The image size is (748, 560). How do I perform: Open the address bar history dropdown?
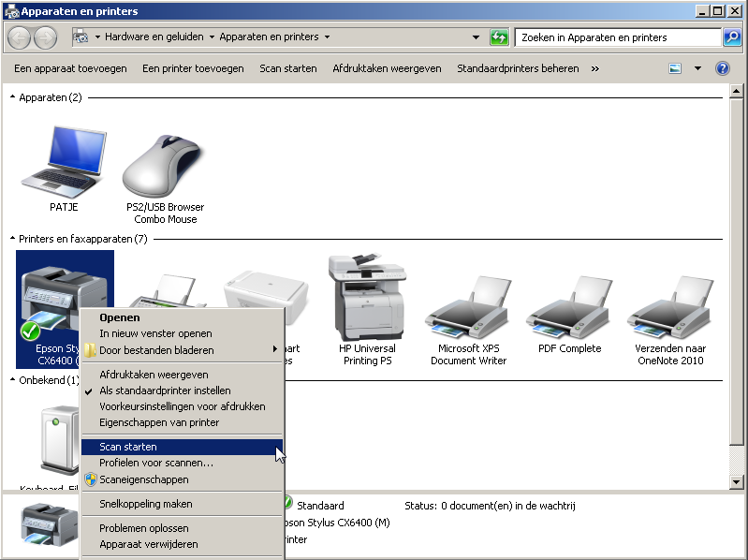click(x=476, y=37)
